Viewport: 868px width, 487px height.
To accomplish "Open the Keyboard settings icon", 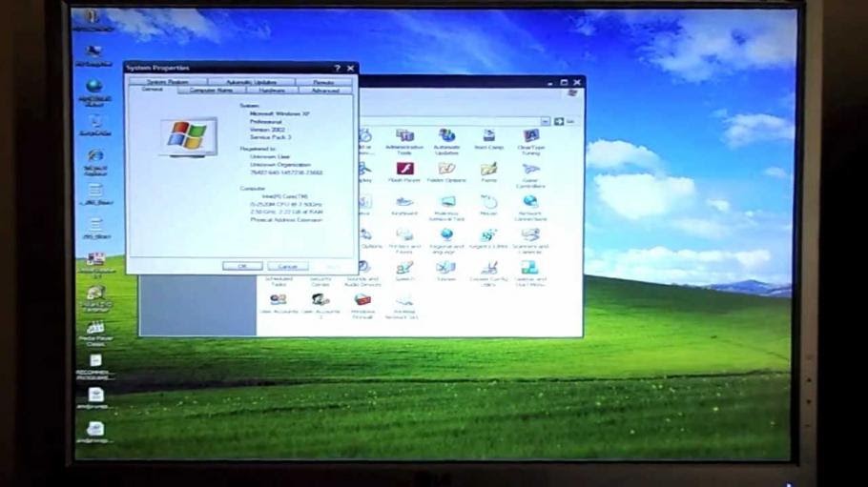I will (x=404, y=205).
